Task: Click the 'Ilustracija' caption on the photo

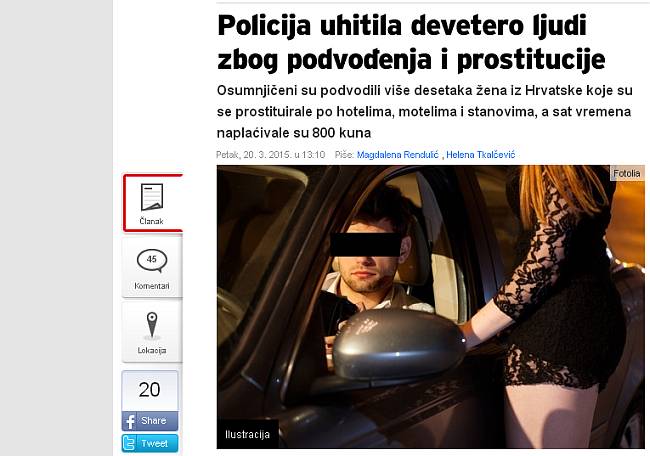Action: tap(247, 435)
